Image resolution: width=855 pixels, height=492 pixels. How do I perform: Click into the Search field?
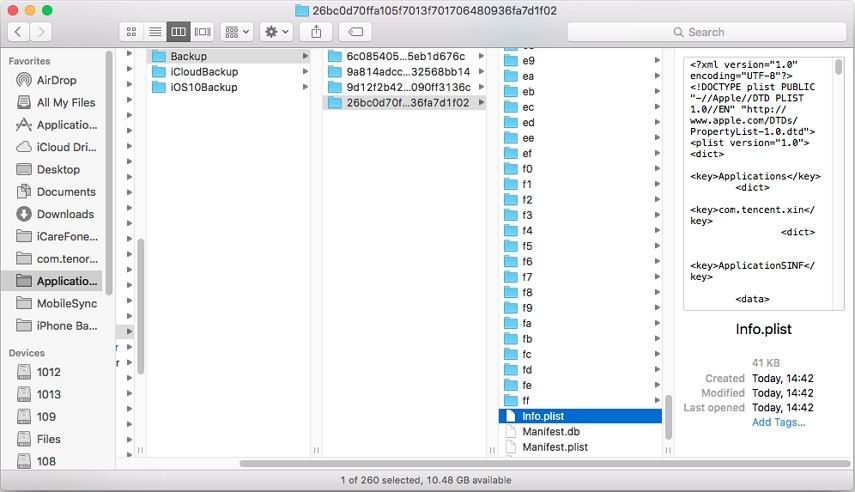(707, 32)
